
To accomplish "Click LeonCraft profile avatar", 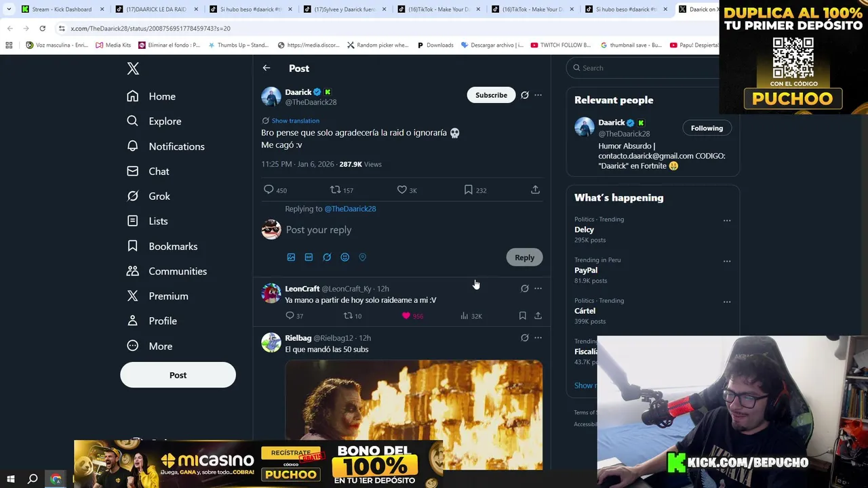I will 271,293.
